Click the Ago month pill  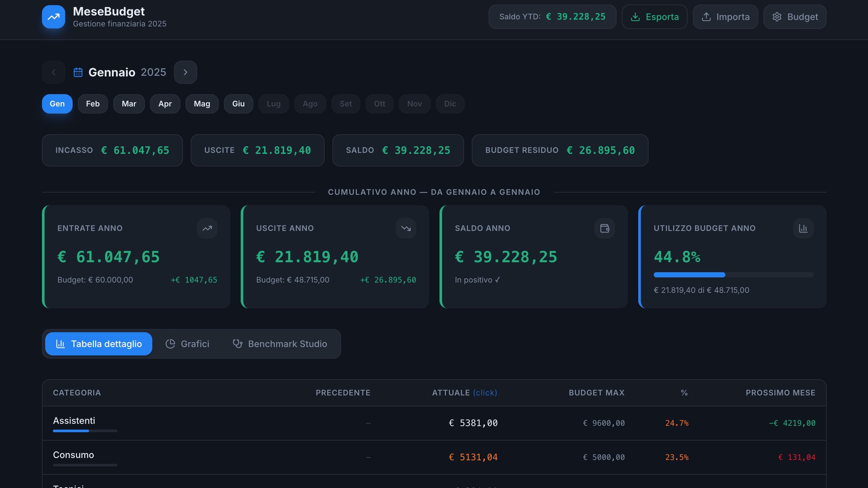[x=310, y=104]
